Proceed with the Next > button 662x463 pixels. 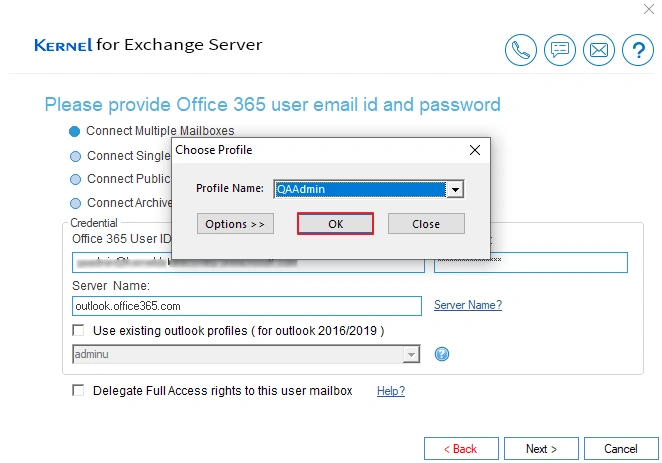[x=541, y=448]
